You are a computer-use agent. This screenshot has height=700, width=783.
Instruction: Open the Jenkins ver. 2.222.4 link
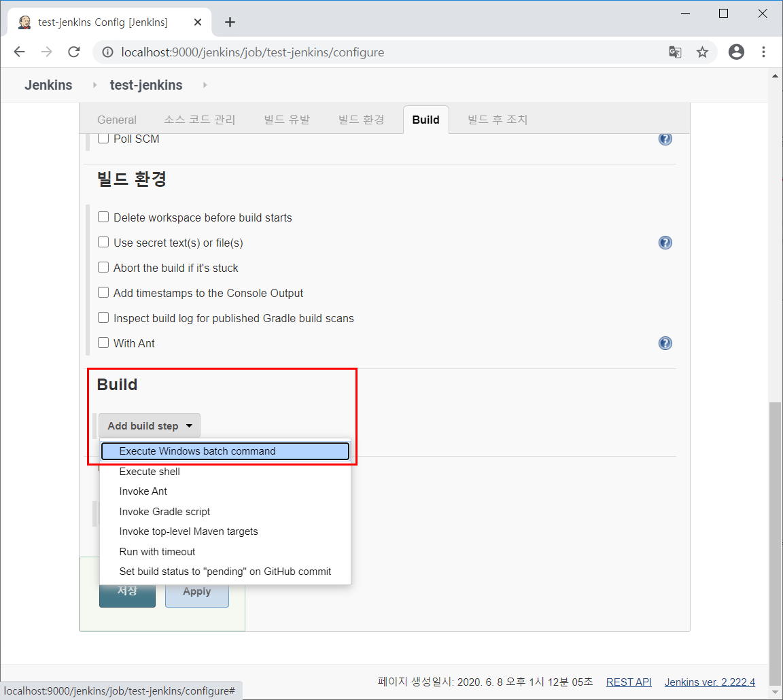710,682
